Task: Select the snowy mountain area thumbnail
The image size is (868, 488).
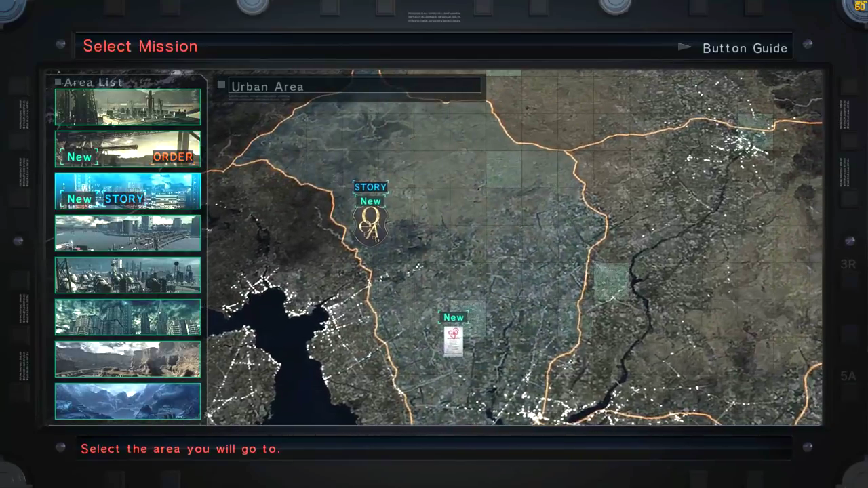Action: click(x=127, y=401)
